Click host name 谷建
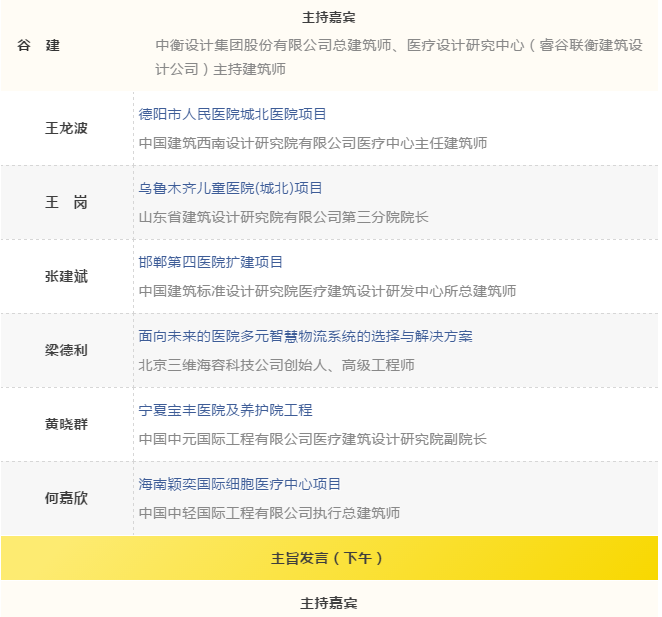 pyautogui.click(x=39, y=46)
